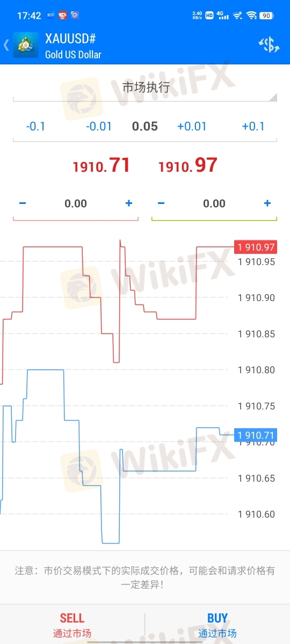Increase take profit with plus icon

tap(267, 203)
